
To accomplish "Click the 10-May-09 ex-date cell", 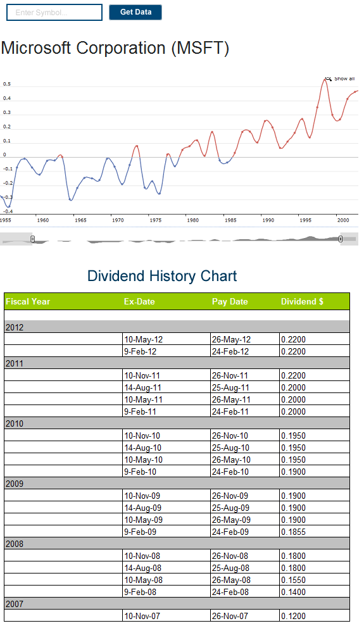I will [x=166, y=520].
